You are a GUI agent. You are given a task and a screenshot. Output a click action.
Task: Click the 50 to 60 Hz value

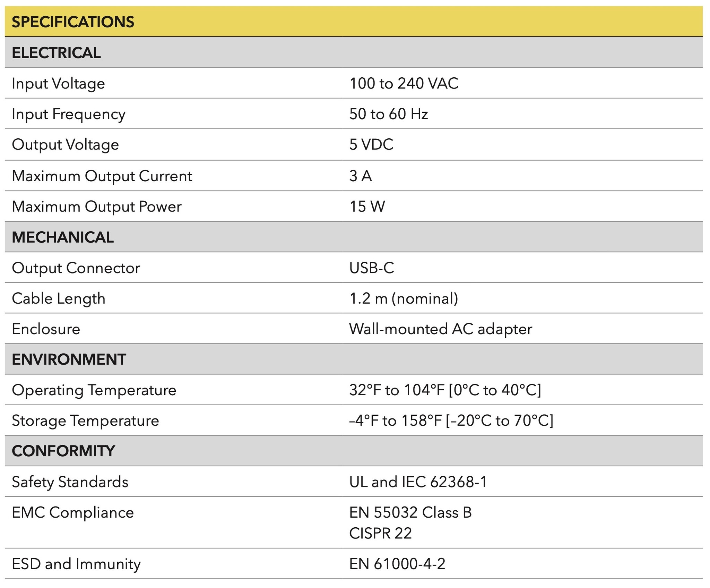tap(388, 114)
